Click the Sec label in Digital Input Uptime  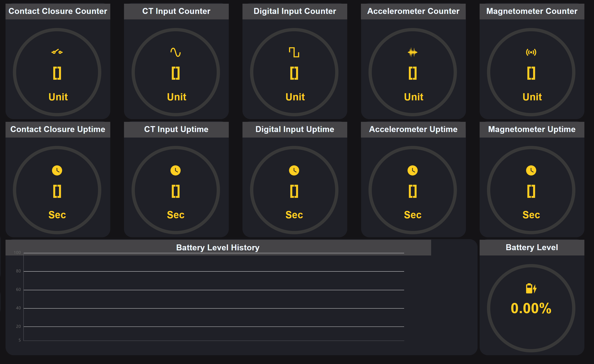294,215
